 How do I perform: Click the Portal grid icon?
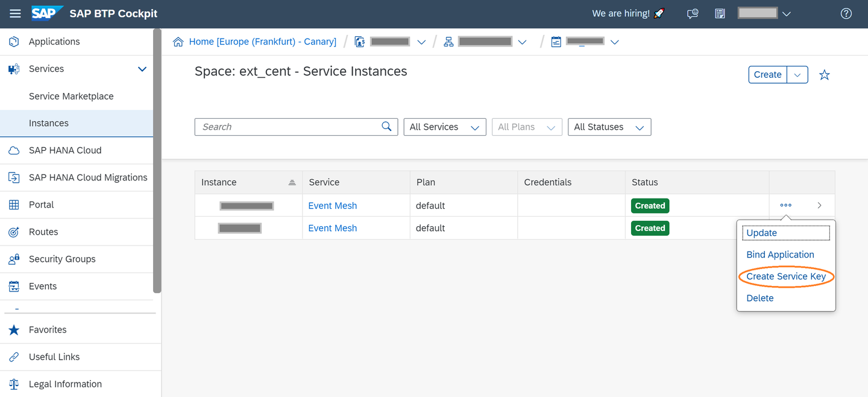pyautogui.click(x=14, y=205)
